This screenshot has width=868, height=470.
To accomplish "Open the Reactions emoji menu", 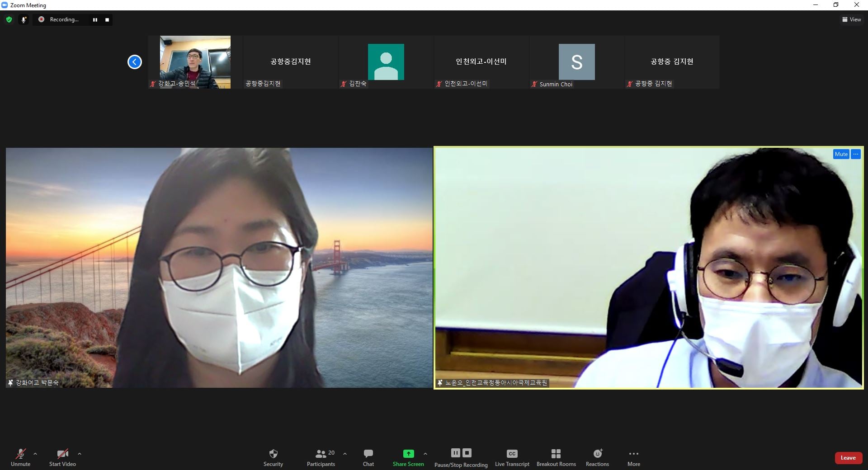I will pyautogui.click(x=597, y=454).
